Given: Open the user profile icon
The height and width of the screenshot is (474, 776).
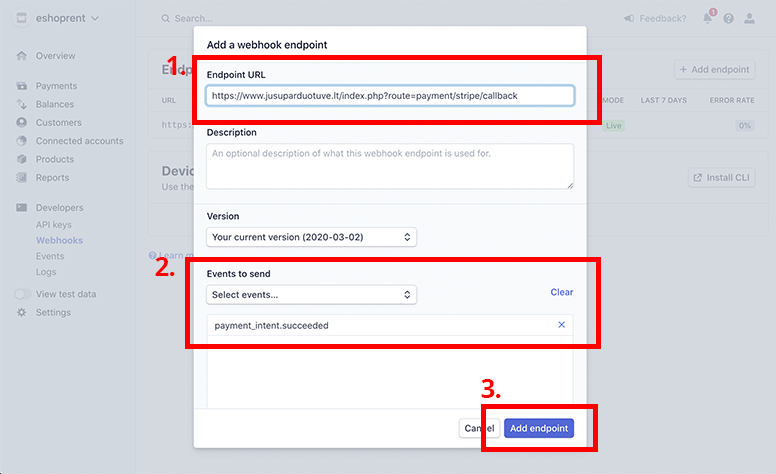Looking at the screenshot, I should point(749,18).
